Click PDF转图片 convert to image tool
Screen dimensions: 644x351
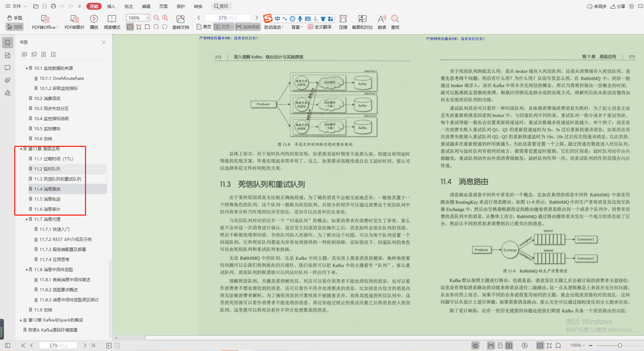click(x=74, y=22)
